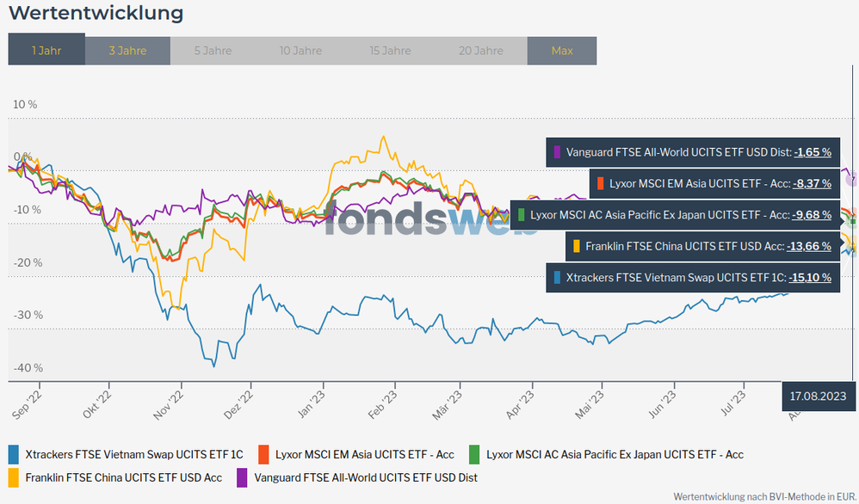Toggle Franklin FTSE China legend entry
This screenshot has height=504, width=859.
click(123, 476)
